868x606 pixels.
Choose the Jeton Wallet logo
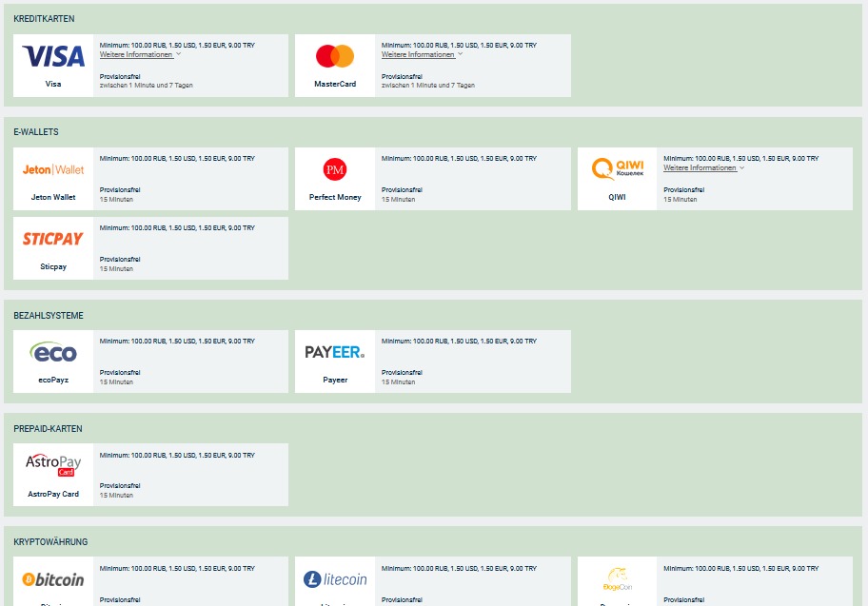click(53, 170)
